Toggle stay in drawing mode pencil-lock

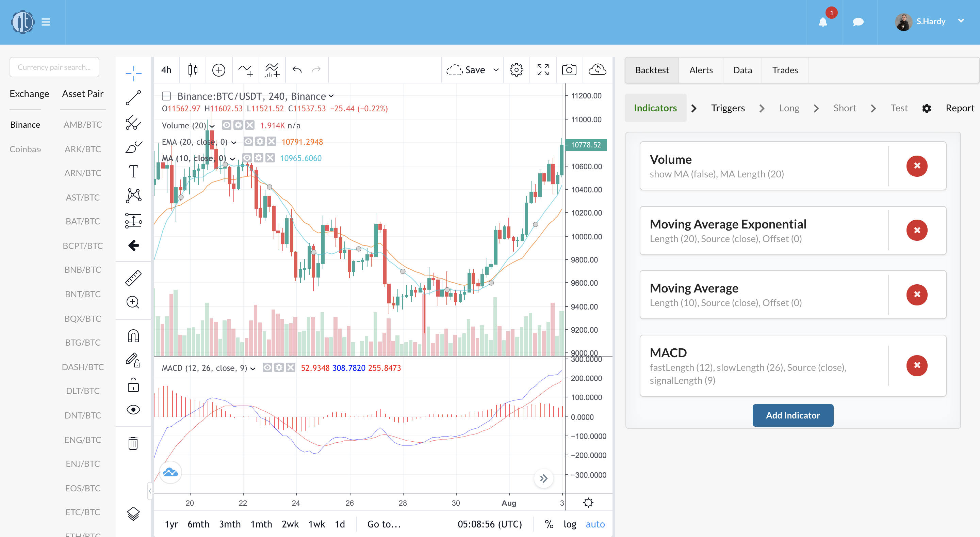[x=133, y=360]
